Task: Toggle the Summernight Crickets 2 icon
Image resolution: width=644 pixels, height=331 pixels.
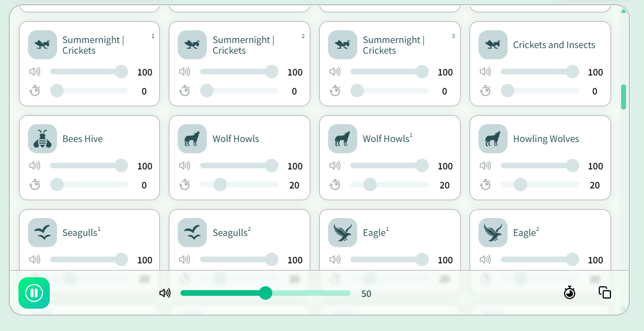Action: tap(192, 45)
